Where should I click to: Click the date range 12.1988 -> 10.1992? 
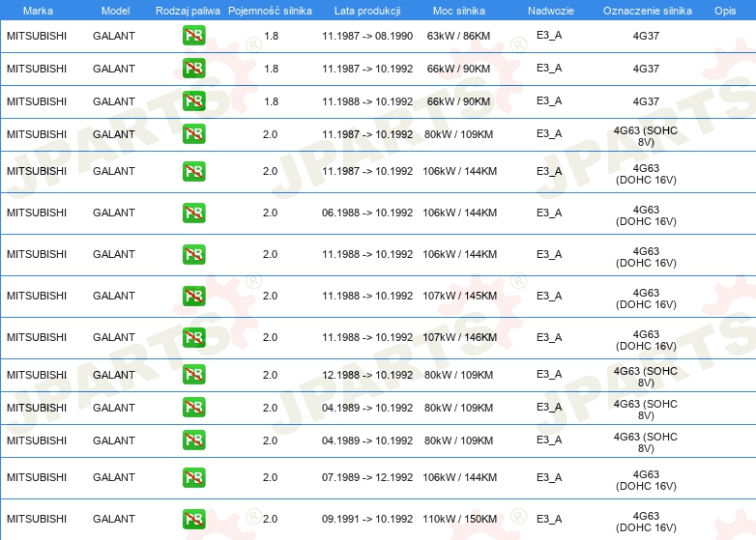click(367, 375)
